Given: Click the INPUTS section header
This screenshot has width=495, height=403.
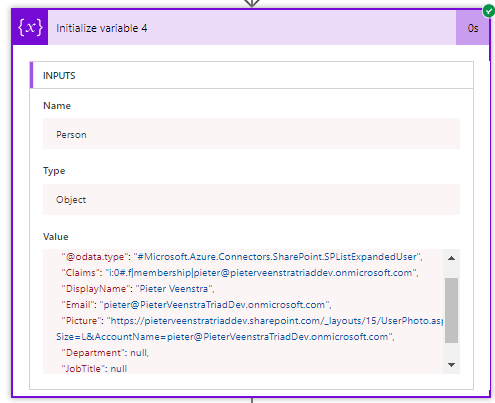Looking at the screenshot, I should (252, 75).
